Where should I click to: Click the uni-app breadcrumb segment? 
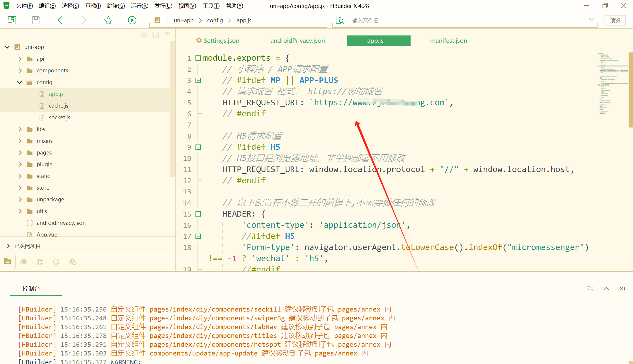point(183,20)
